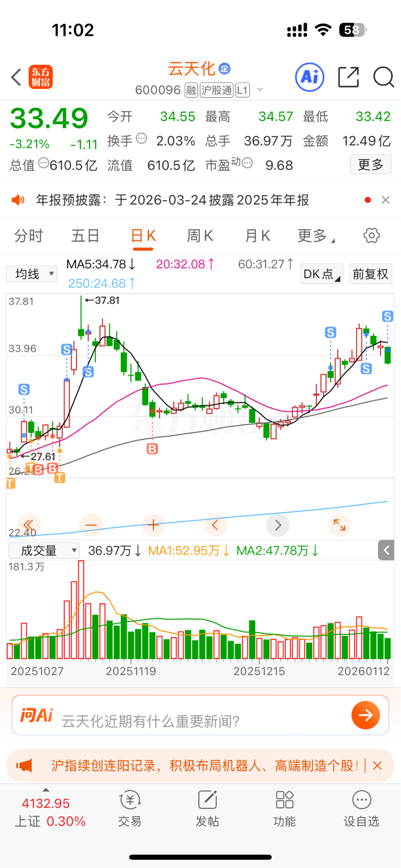
Task: Open the search magnifier icon
Action: click(x=383, y=77)
